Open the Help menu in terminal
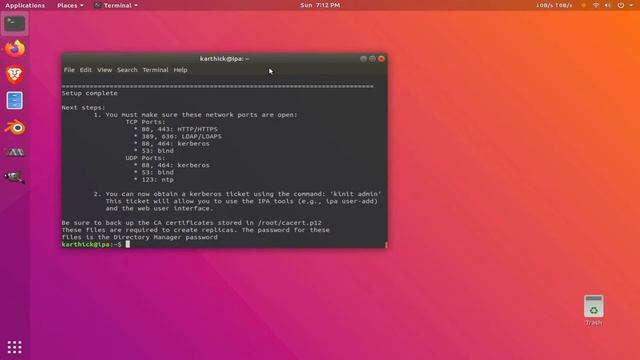This screenshot has height=360, width=640. click(180, 70)
